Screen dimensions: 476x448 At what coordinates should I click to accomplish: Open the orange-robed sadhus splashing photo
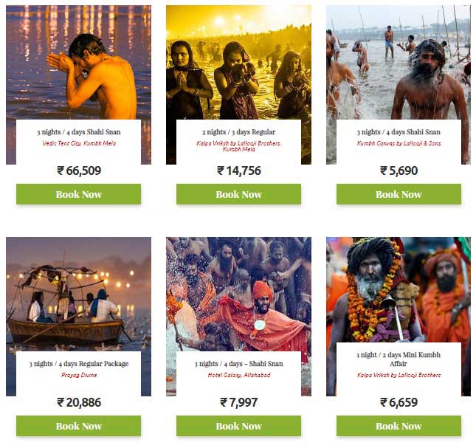(x=238, y=294)
